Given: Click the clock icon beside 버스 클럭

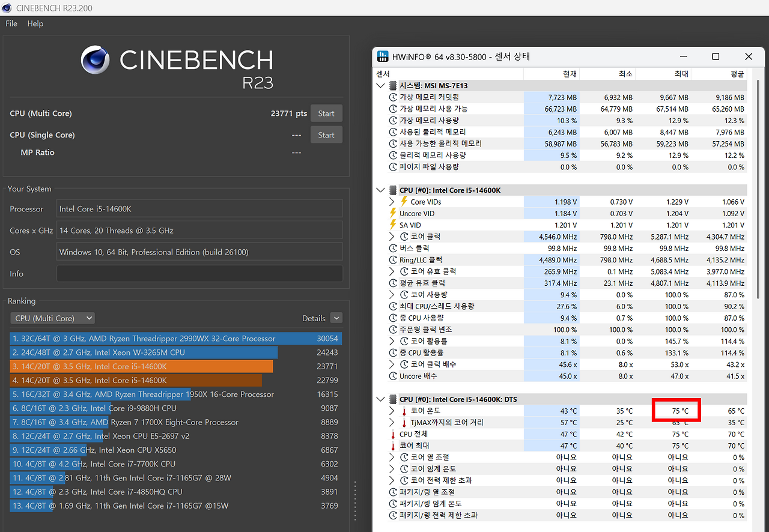Looking at the screenshot, I should coord(393,248).
